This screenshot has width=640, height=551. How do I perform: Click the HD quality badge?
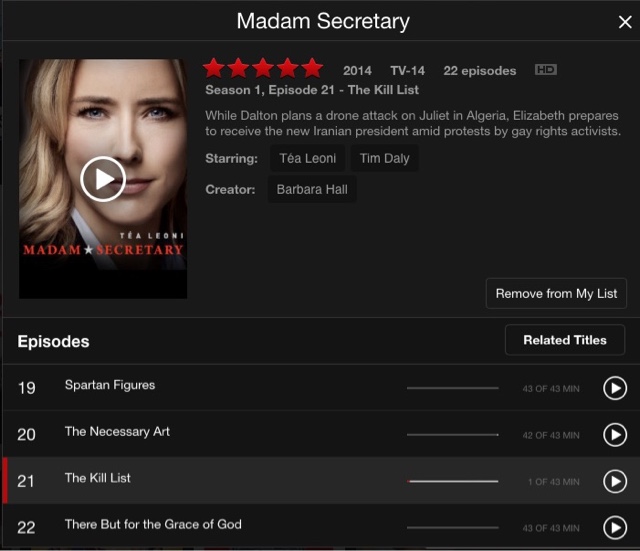pos(546,70)
